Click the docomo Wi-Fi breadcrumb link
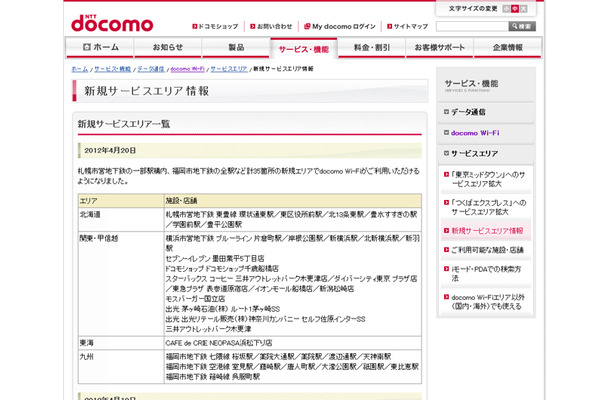The width and height of the screenshot is (610, 400). point(188,69)
